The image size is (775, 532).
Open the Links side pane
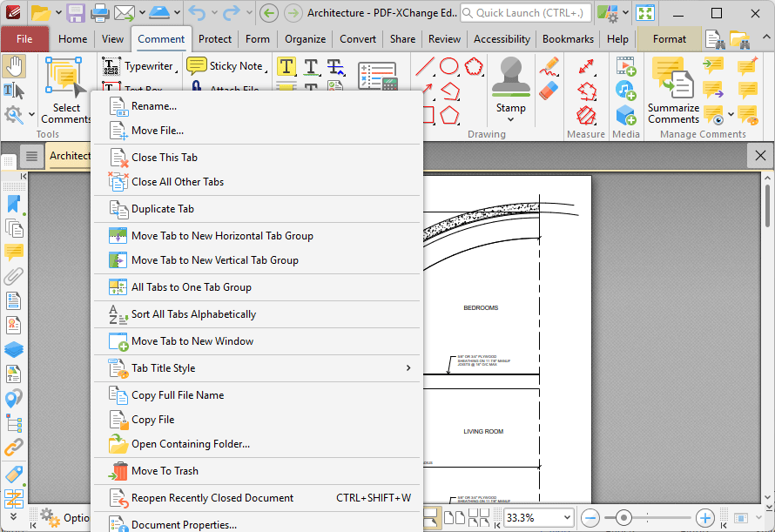tap(14, 447)
